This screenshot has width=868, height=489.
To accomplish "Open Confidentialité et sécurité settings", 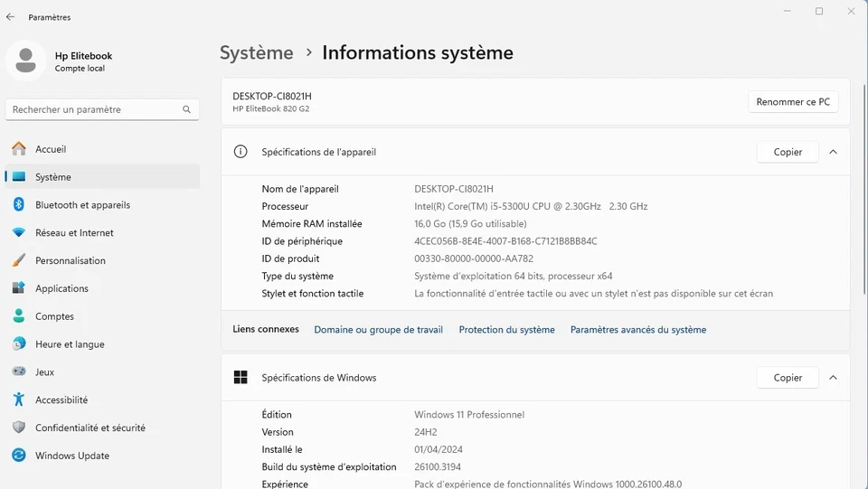I will click(x=102, y=427).
